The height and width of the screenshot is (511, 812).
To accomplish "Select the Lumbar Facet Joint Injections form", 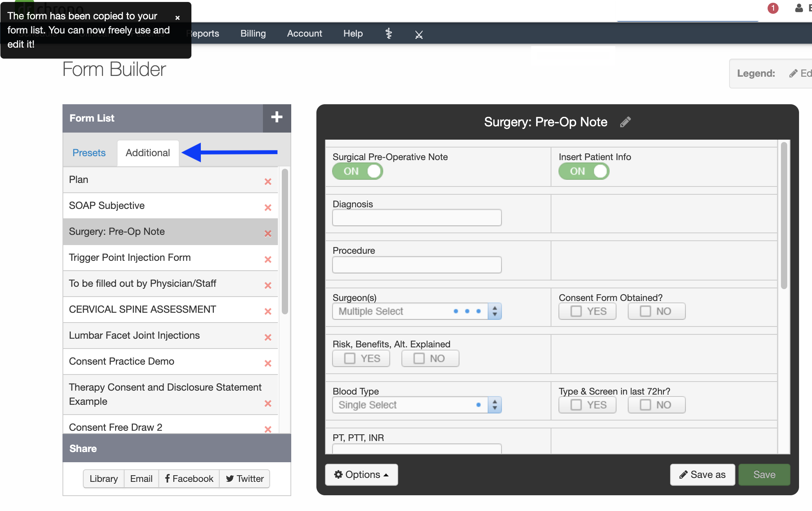I will pos(170,336).
